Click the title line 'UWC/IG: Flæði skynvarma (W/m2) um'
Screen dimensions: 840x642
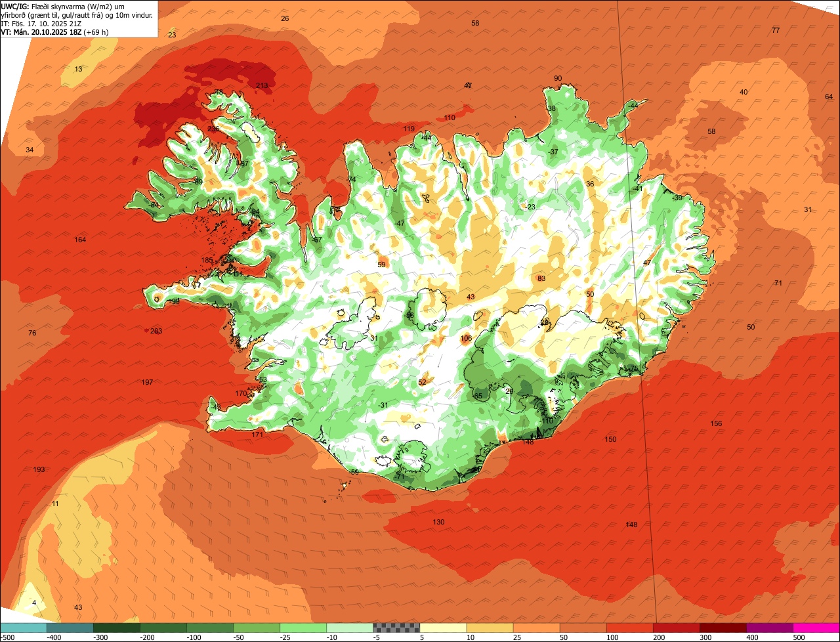coord(62,6)
